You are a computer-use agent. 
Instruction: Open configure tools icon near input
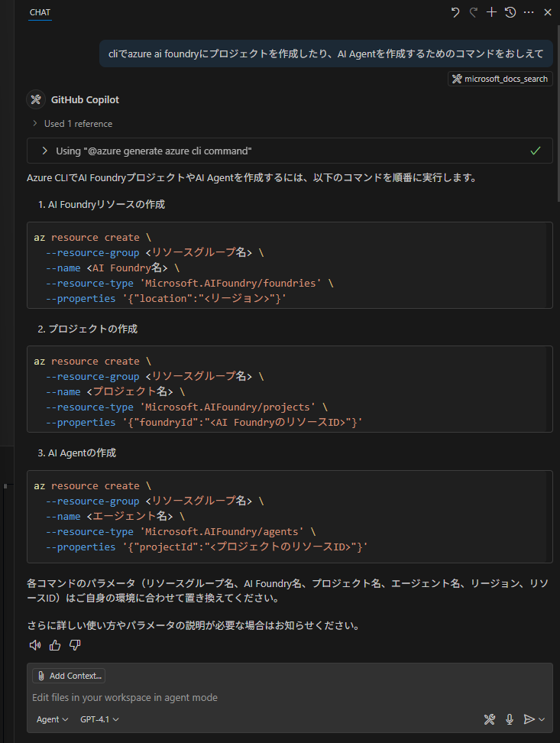tap(490, 719)
